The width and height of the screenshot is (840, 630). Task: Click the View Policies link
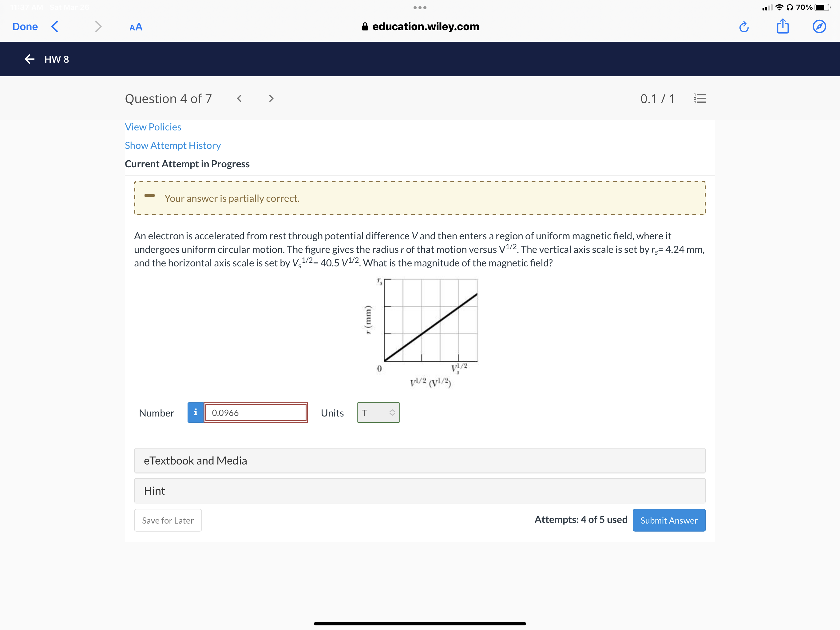point(152,126)
